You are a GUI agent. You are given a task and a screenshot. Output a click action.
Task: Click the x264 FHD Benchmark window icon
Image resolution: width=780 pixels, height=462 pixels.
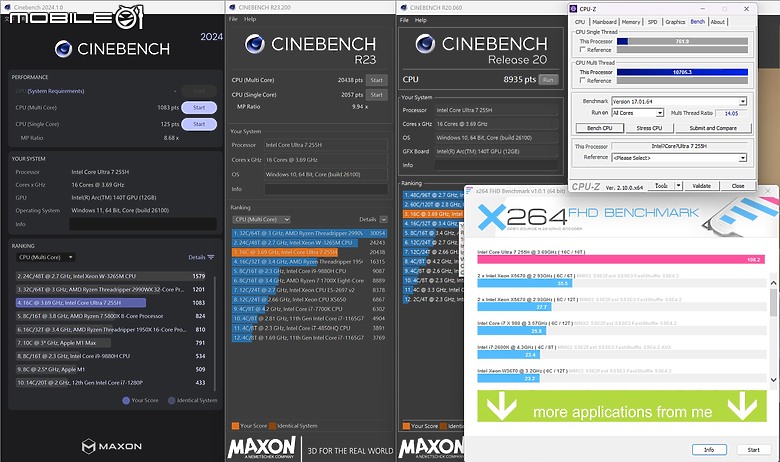click(x=469, y=190)
